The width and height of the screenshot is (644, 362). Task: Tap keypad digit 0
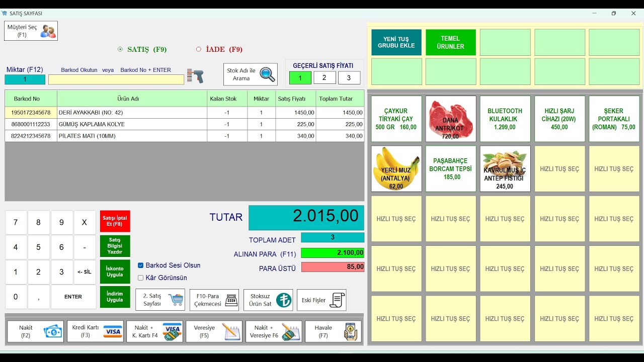16,297
